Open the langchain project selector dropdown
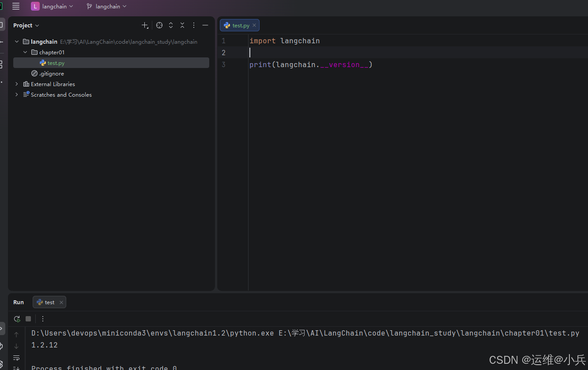Image resolution: width=588 pixels, height=370 pixels. point(52,6)
